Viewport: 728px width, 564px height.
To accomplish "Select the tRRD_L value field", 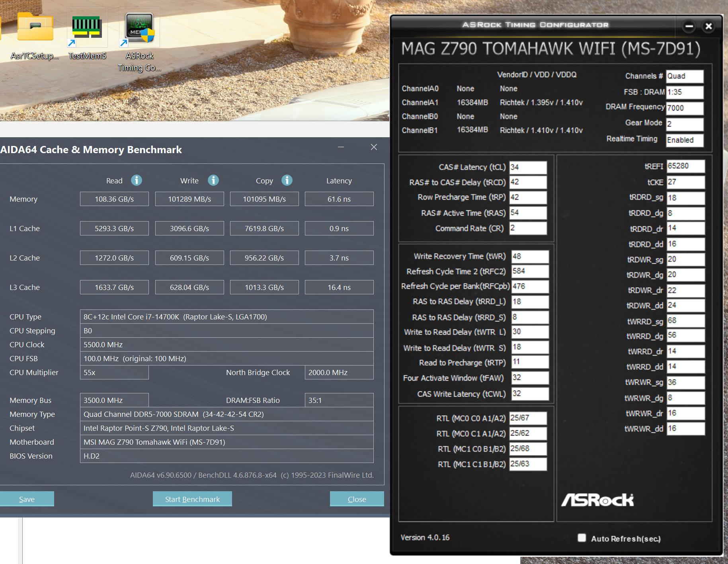I will tap(530, 302).
